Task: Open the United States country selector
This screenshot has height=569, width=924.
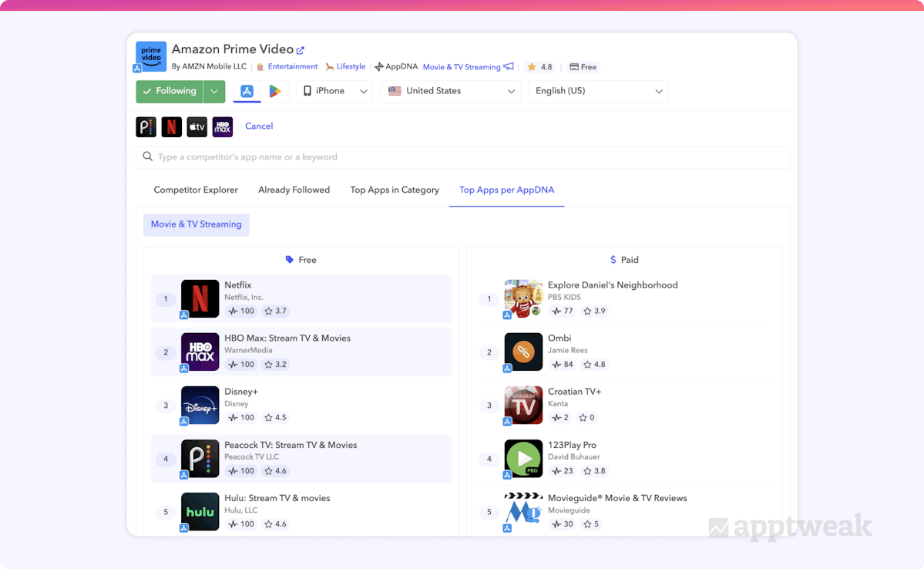Action: pyautogui.click(x=450, y=91)
